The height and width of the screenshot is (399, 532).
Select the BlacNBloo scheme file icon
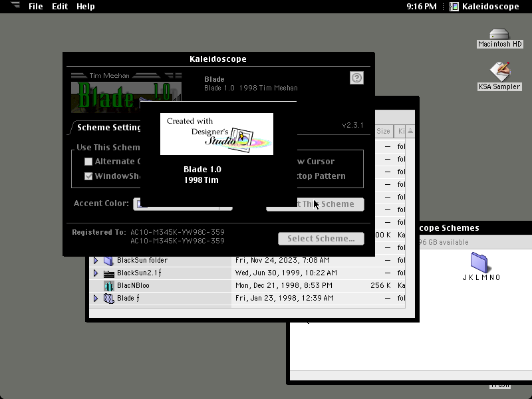(108, 286)
